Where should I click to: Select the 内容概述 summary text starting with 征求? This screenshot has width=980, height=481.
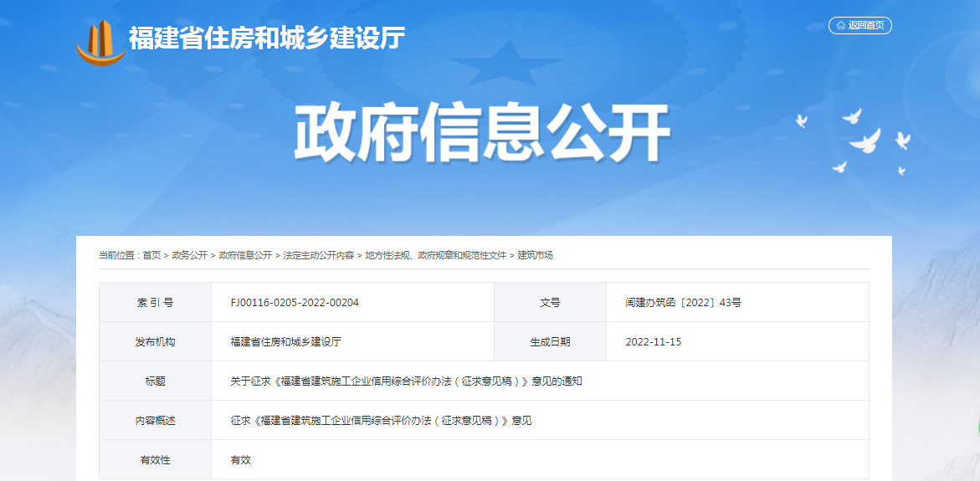tap(382, 421)
